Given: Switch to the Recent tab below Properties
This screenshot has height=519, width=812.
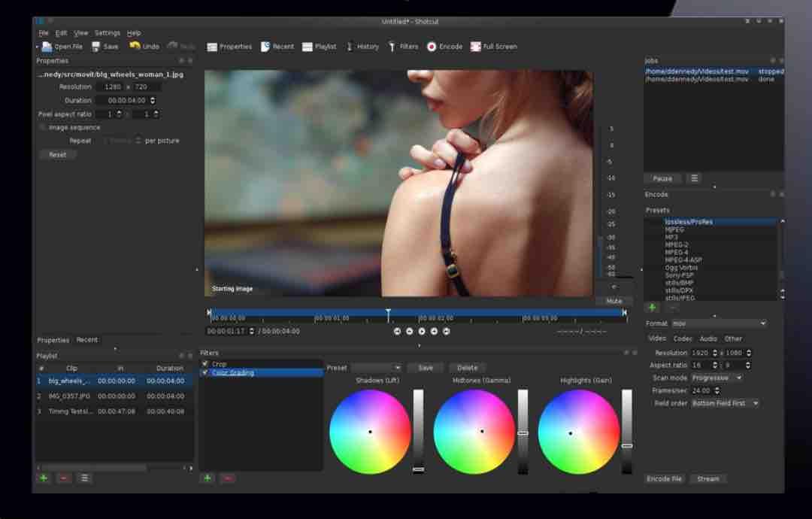Looking at the screenshot, I should click(87, 340).
